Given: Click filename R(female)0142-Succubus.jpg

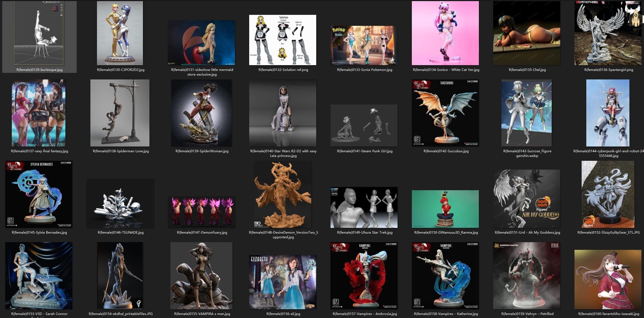Looking at the screenshot, I should tap(446, 151).
